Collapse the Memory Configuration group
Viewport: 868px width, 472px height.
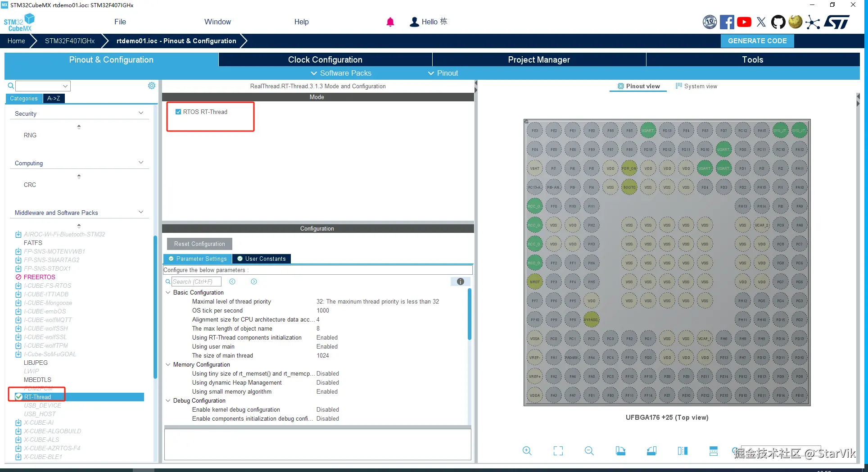168,364
